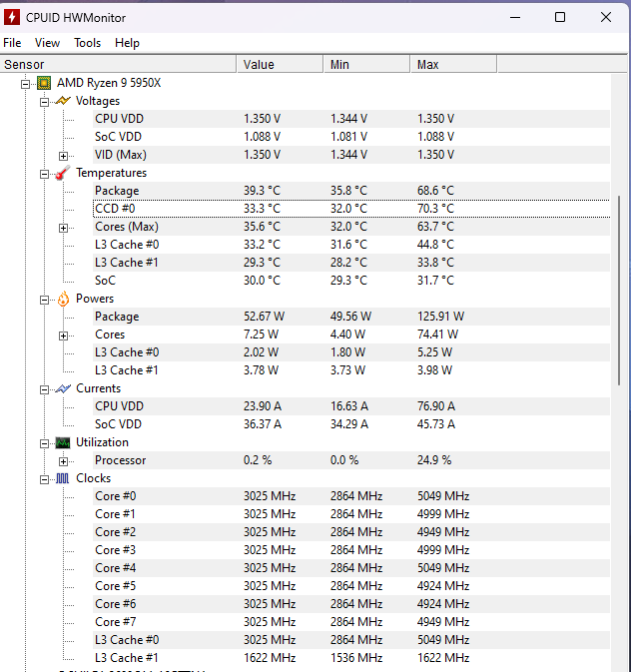Screen dimensions: 631x672
Task: Maximize the HWMonitor window
Action: point(560,18)
